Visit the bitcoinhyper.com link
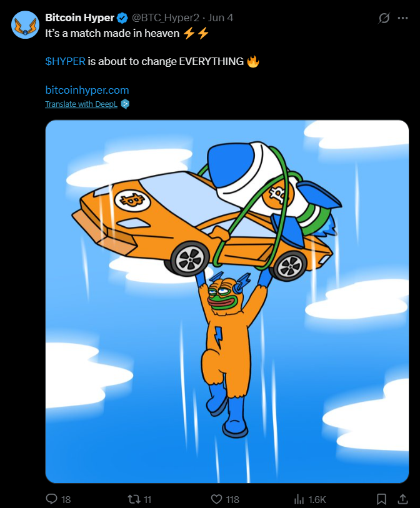 87,90
